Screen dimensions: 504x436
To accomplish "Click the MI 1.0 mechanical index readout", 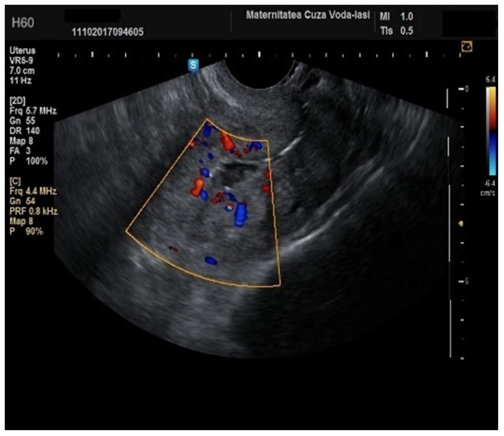I will coord(397,16).
